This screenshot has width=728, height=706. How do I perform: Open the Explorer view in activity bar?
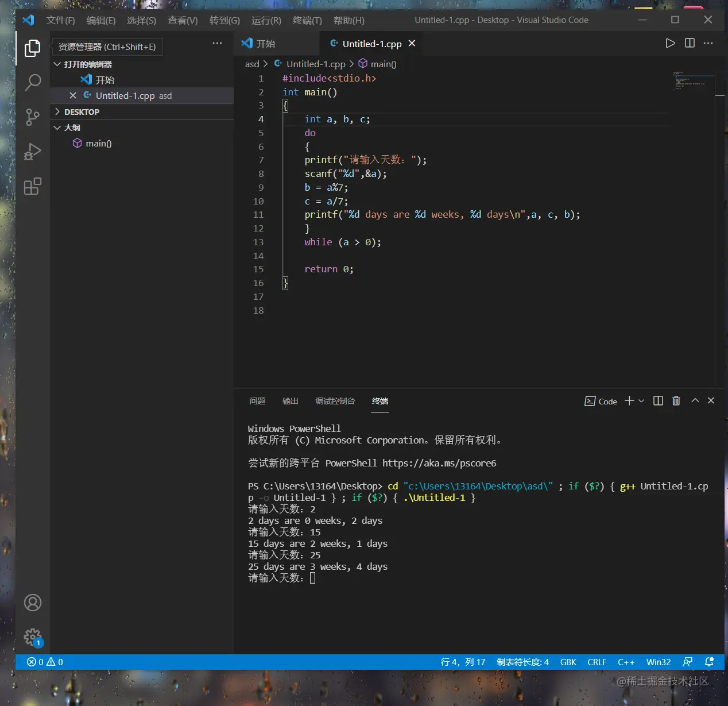[x=33, y=48]
